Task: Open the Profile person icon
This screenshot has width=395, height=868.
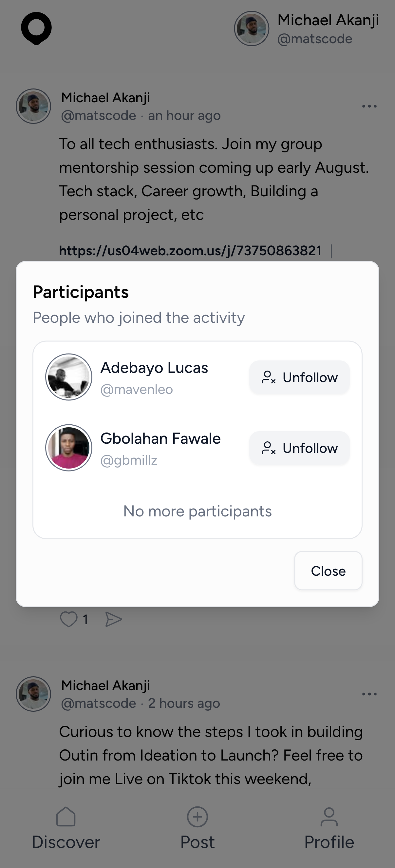Action: (329, 817)
